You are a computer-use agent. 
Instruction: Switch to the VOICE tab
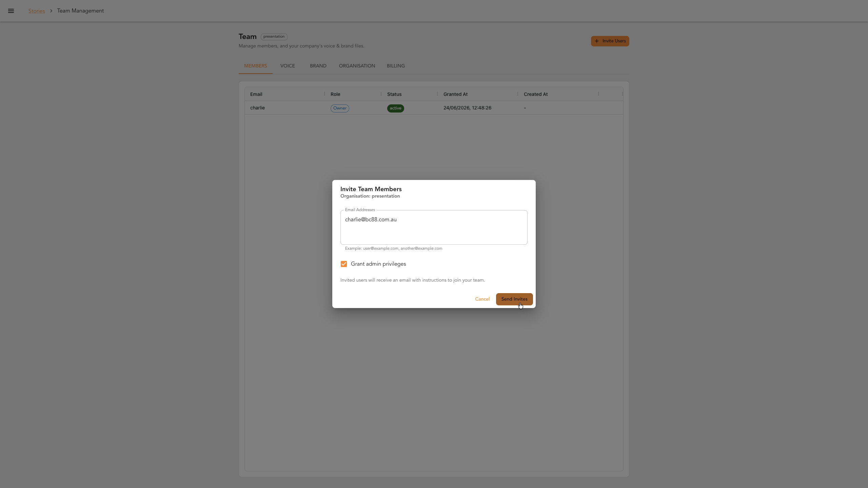pos(288,66)
